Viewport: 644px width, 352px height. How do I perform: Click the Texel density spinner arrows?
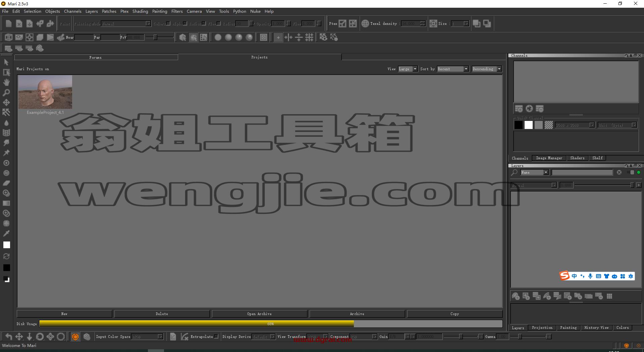point(423,24)
